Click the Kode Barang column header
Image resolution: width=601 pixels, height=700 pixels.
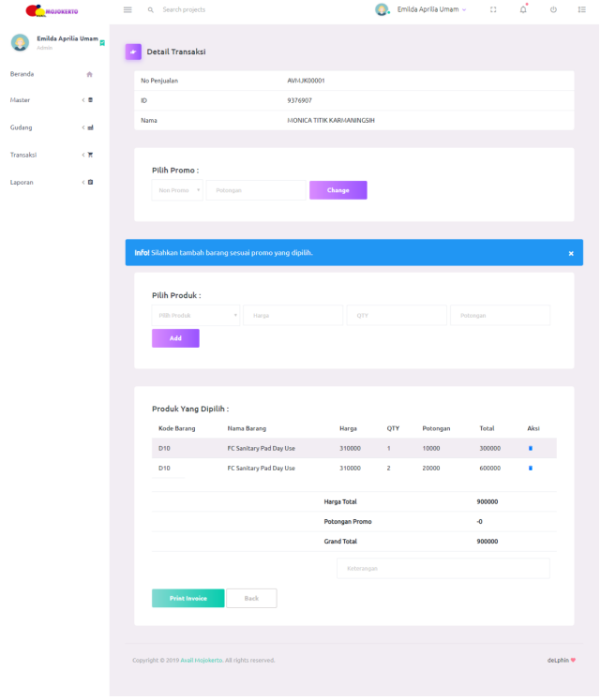pos(177,428)
